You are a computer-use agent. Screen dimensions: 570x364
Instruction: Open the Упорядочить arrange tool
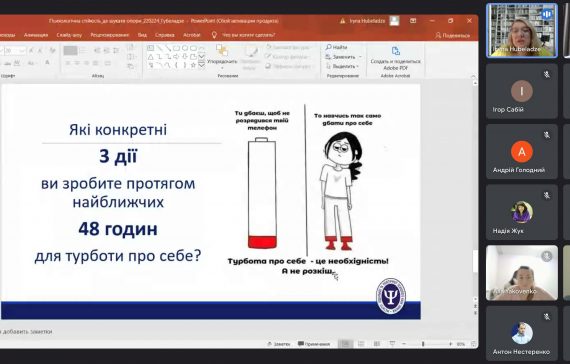click(x=222, y=55)
